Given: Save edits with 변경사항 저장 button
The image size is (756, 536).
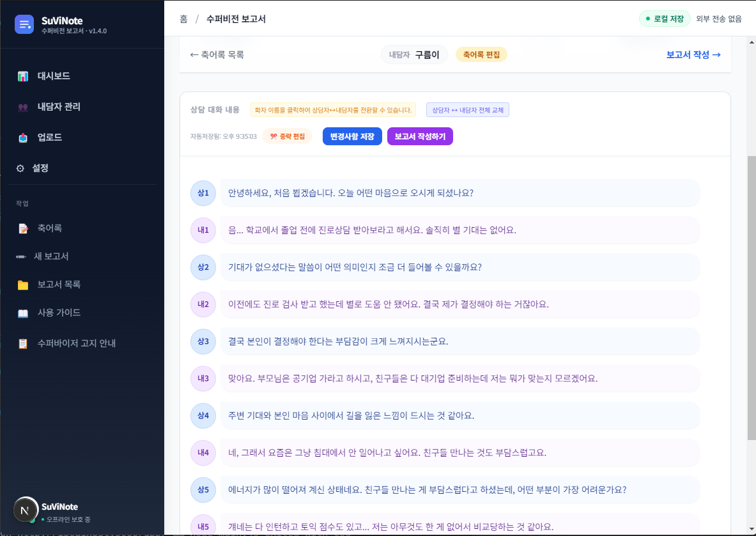Looking at the screenshot, I should 352,136.
